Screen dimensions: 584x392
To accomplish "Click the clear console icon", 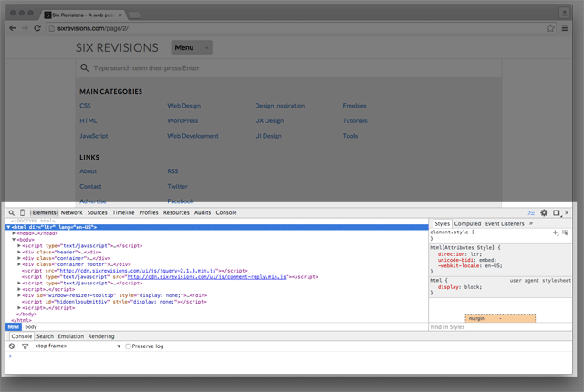I will tap(12, 346).
